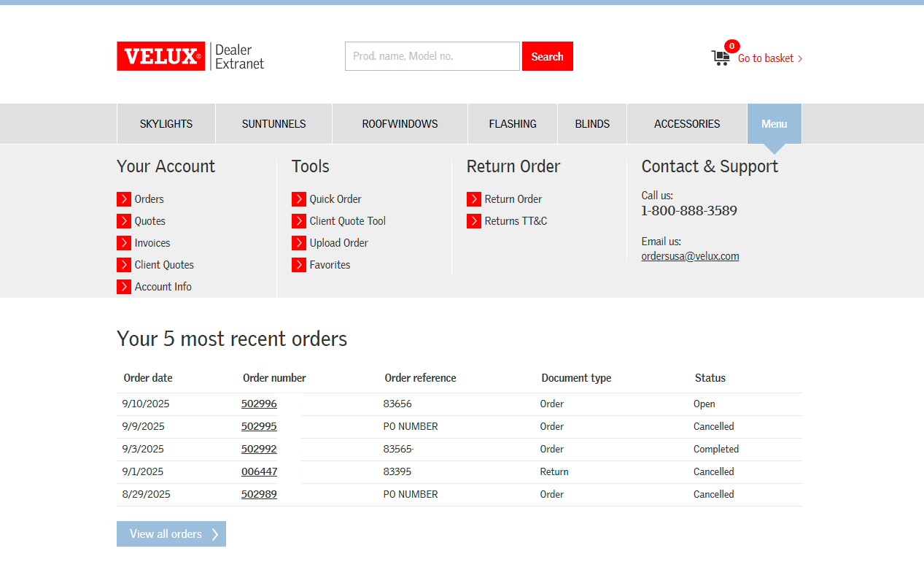This screenshot has width=924, height=578.
Task: Click the basket item count badge
Action: coord(731,46)
